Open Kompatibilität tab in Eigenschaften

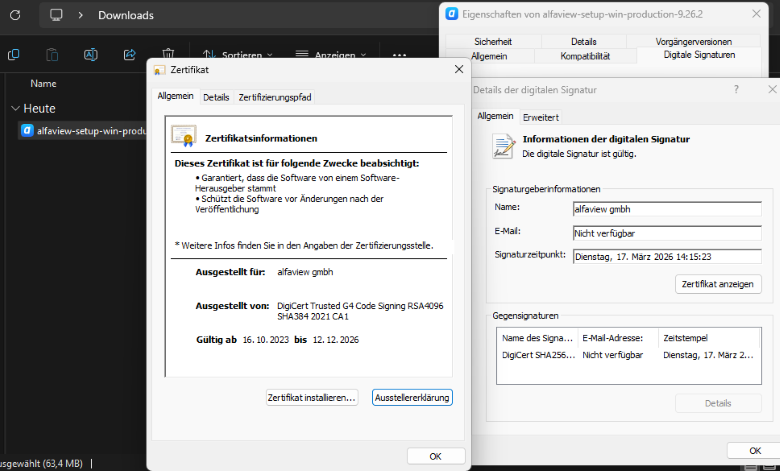[x=585, y=56]
